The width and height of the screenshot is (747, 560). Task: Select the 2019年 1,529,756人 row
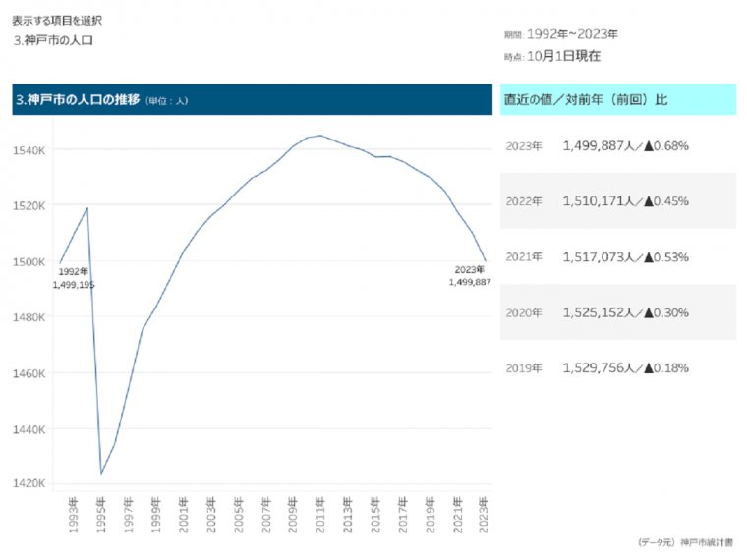tap(618, 367)
